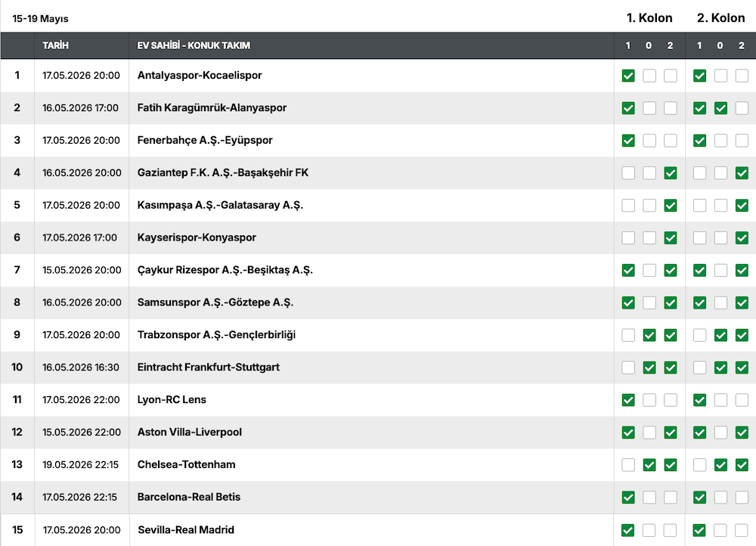The image size is (756, 546).
Task: Click the date 19.05.2026 22:15
Action: tap(81, 464)
